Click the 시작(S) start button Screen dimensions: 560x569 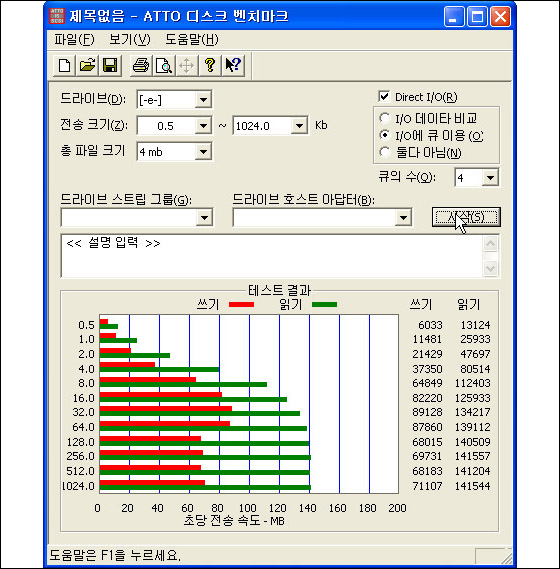coord(466,217)
